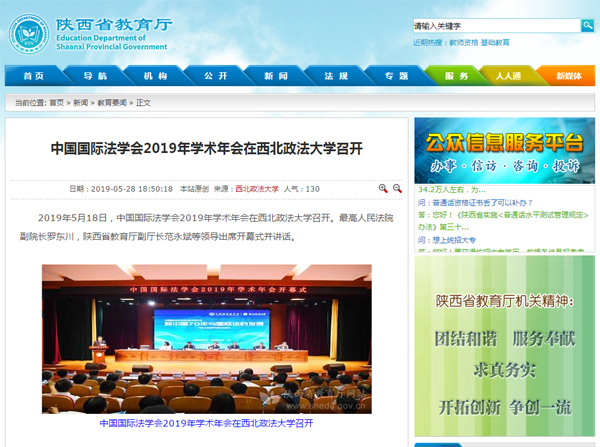600x447 pixels.
Task: Type in the 请输入关键字 search field
Action: coord(495,25)
